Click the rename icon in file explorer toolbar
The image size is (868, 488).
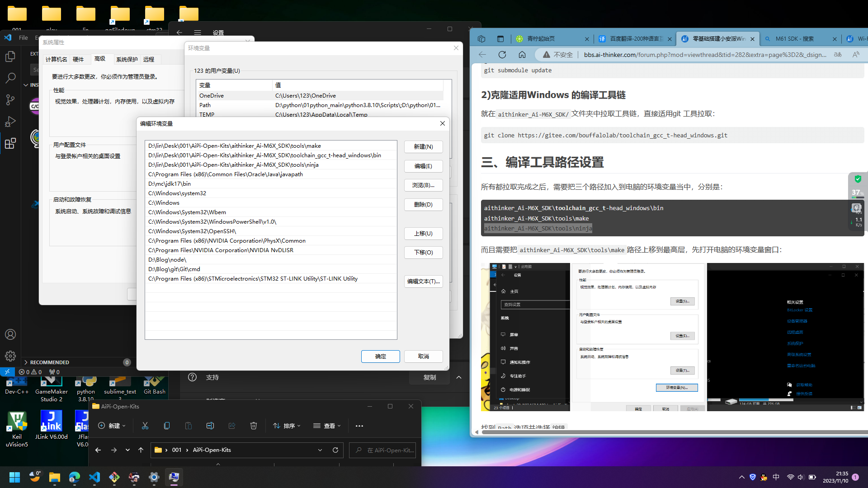tap(210, 426)
